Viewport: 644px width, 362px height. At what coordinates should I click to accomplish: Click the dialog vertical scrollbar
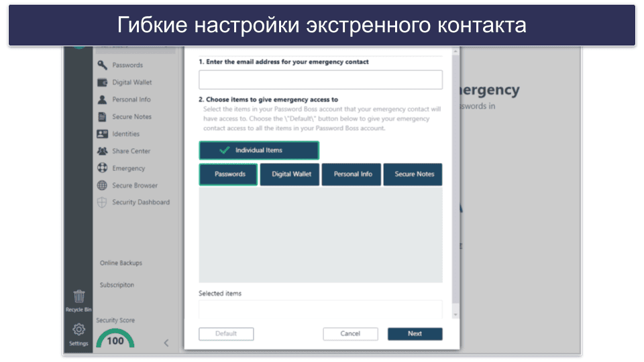click(455, 179)
